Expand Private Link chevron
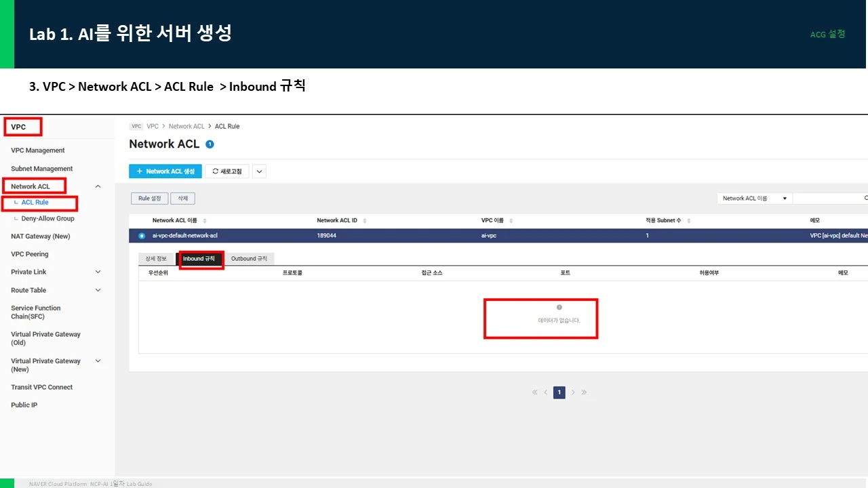 (98, 272)
